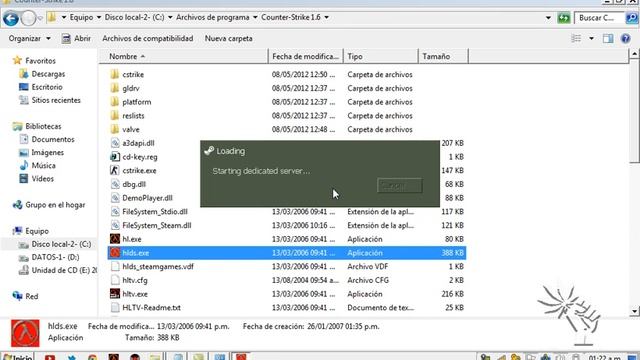
Task: Change the view with the view icon
Action: tap(576, 38)
